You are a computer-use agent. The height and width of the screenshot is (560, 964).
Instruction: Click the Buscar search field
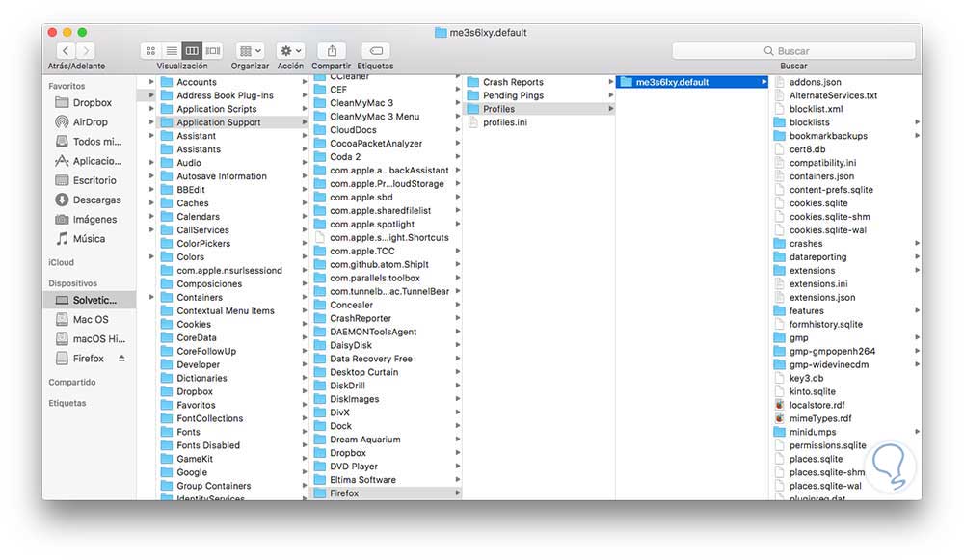pos(793,51)
